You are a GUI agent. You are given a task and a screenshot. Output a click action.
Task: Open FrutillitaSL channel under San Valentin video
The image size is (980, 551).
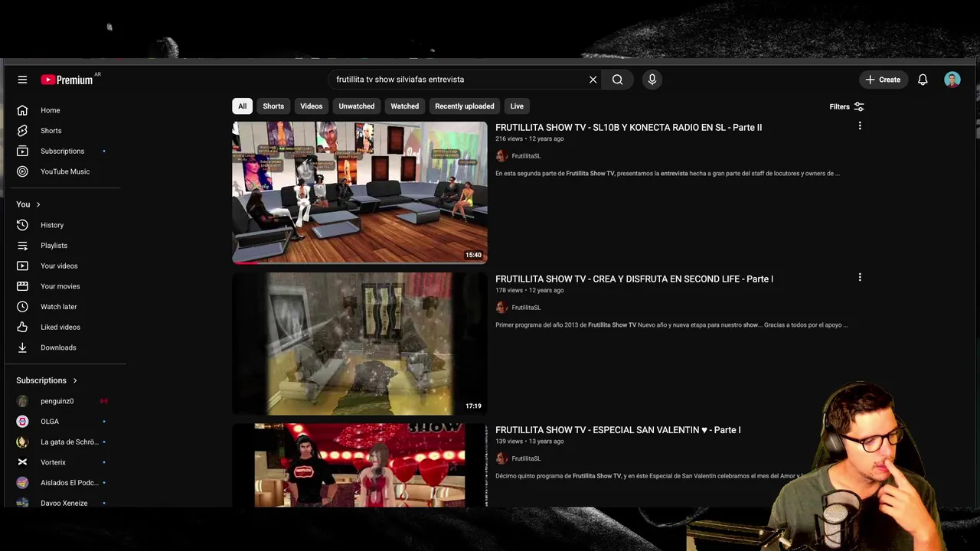click(x=526, y=458)
